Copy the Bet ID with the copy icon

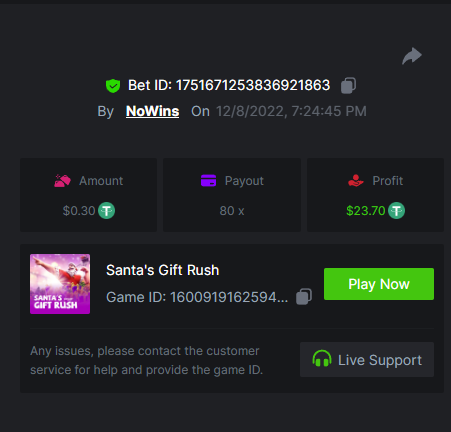click(x=348, y=85)
